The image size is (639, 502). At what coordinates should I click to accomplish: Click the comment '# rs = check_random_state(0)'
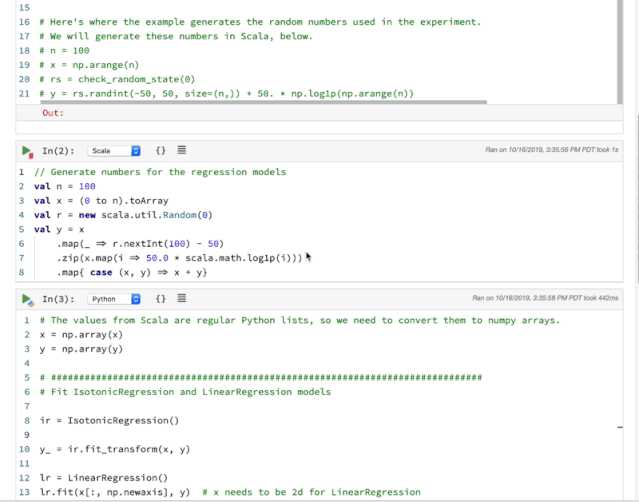(x=117, y=79)
